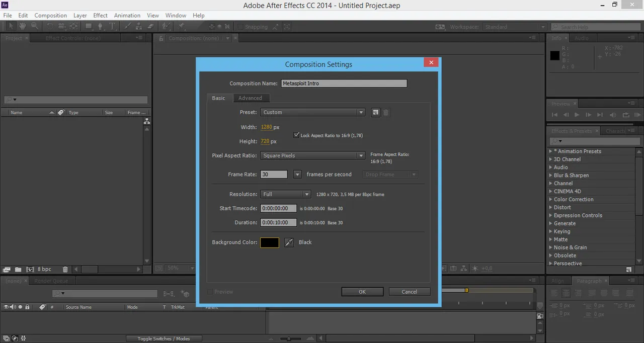This screenshot has width=644, height=343.
Task: Click the video eye column header in timeline
Action: pyautogui.click(x=7, y=307)
